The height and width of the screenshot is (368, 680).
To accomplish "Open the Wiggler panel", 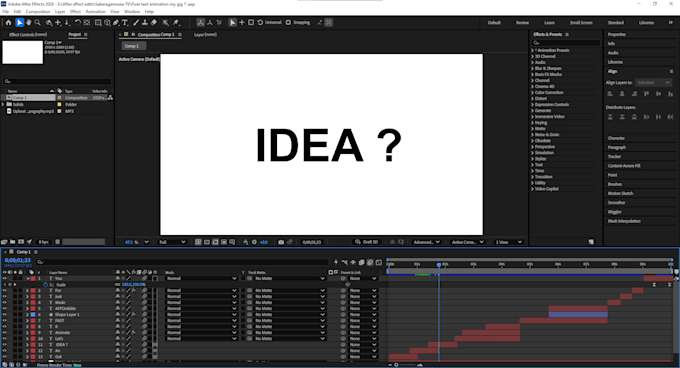I will [615, 212].
